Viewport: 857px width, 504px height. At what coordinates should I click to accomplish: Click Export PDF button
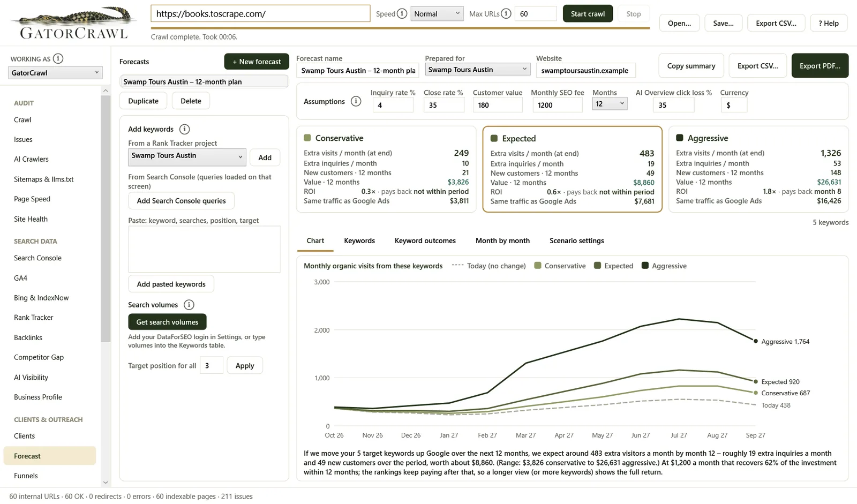820,66
